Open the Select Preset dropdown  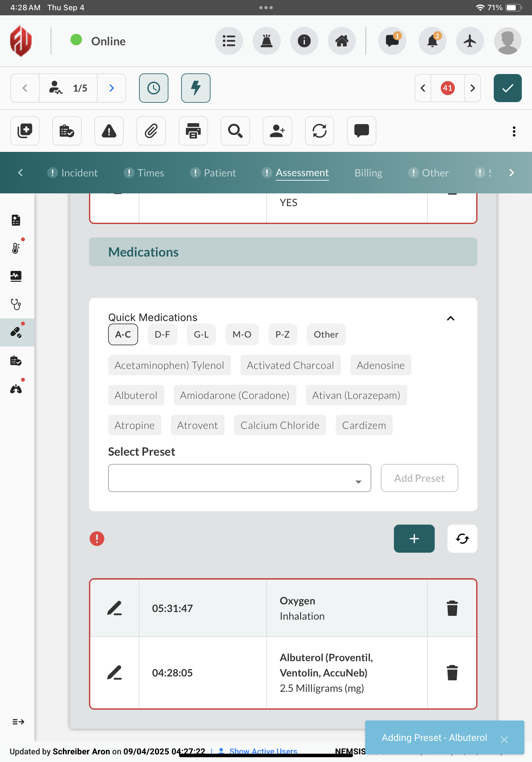point(239,478)
